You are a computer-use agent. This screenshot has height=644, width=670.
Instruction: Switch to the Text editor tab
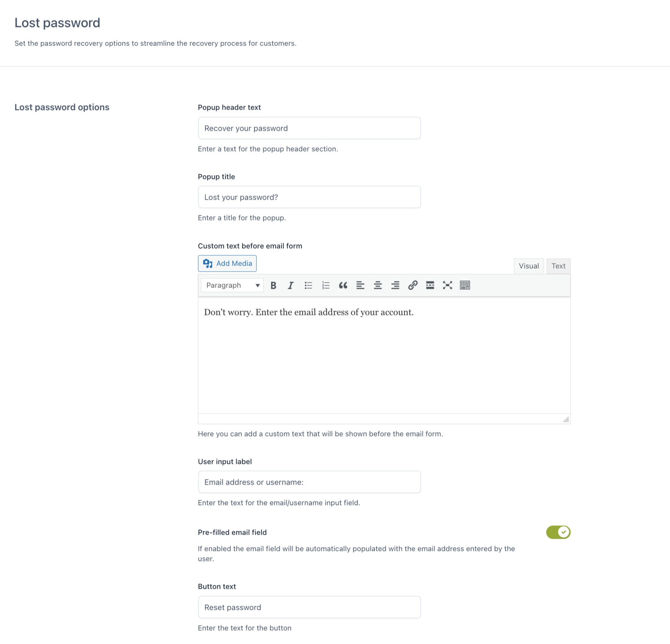pyautogui.click(x=558, y=266)
